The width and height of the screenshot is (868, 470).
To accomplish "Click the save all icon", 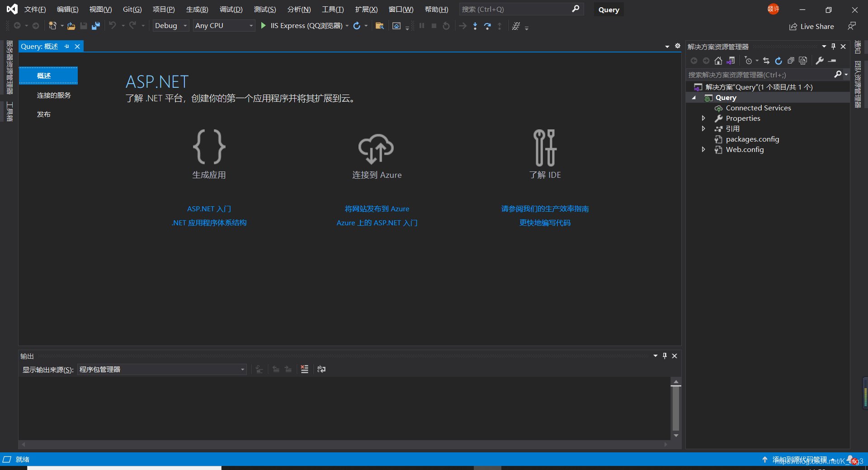I will 95,26.
